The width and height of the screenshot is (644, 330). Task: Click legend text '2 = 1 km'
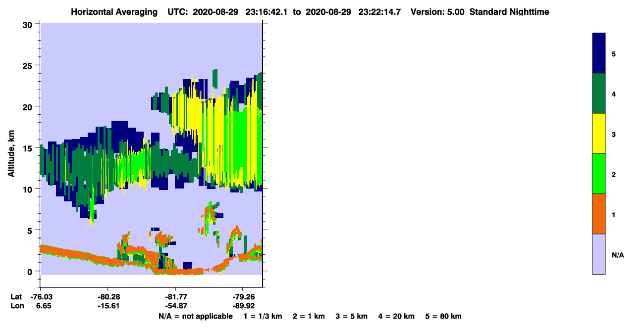[x=309, y=316]
